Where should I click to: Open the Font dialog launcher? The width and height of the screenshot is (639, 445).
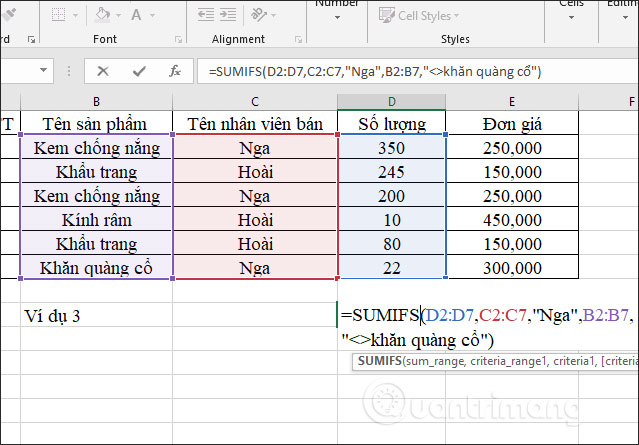(178, 40)
